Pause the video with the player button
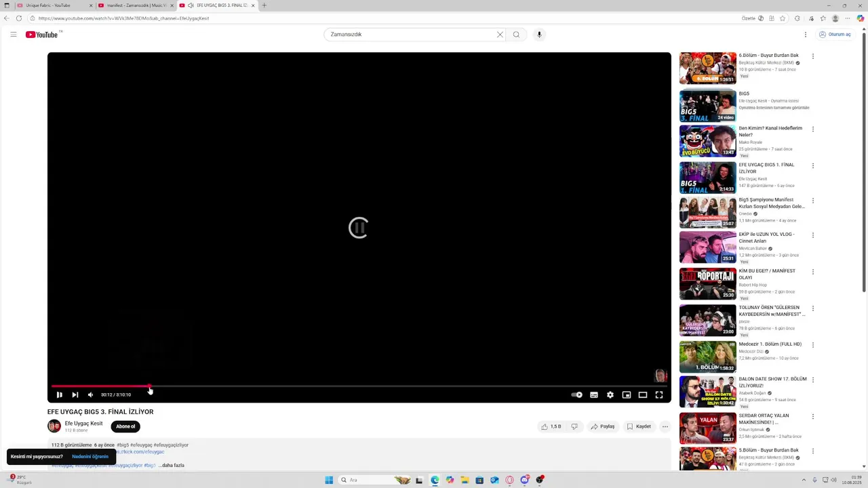Viewport: 868px width, 488px height. pyautogui.click(x=59, y=394)
